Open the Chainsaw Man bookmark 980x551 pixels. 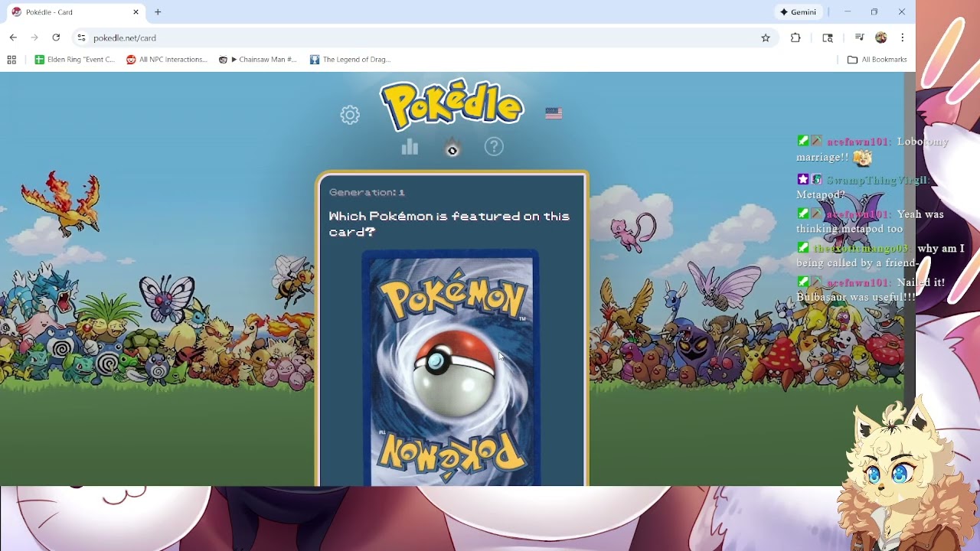coord(258,60)
